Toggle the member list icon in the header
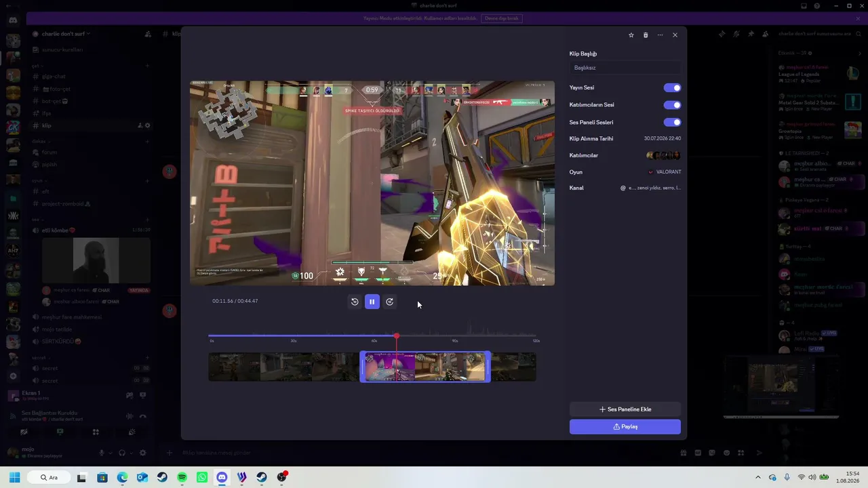This screenshot has width=868, height=488. coord(765,34)
